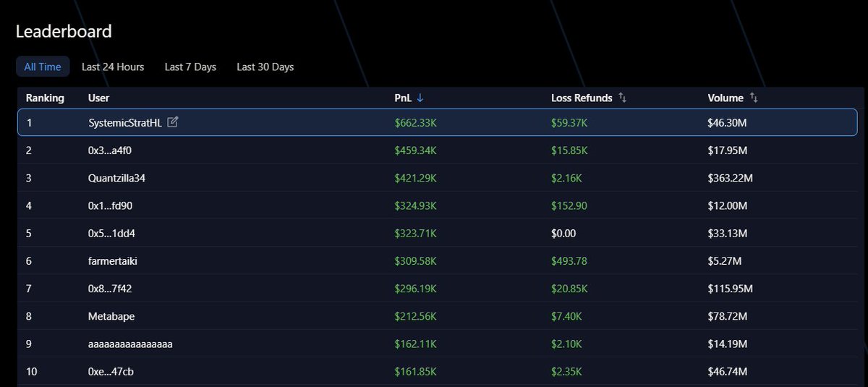The image size is (868, 387).
Task: Click volume $115.95M
Action: tap(730, 289)
